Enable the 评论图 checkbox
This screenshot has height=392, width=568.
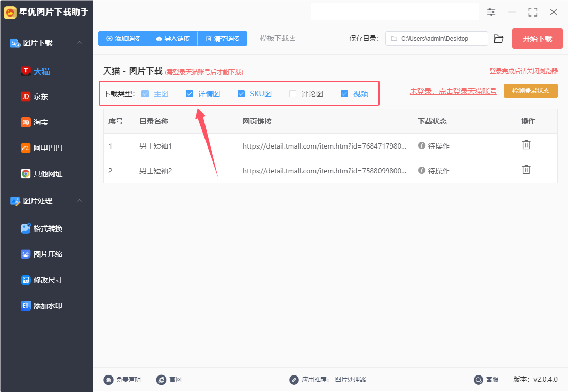[293, 94]
